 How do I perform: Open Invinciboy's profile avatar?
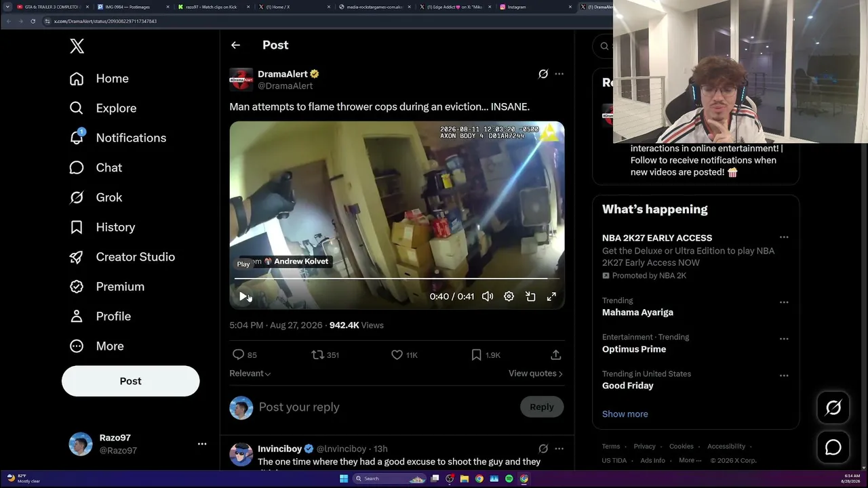[241, 455]
